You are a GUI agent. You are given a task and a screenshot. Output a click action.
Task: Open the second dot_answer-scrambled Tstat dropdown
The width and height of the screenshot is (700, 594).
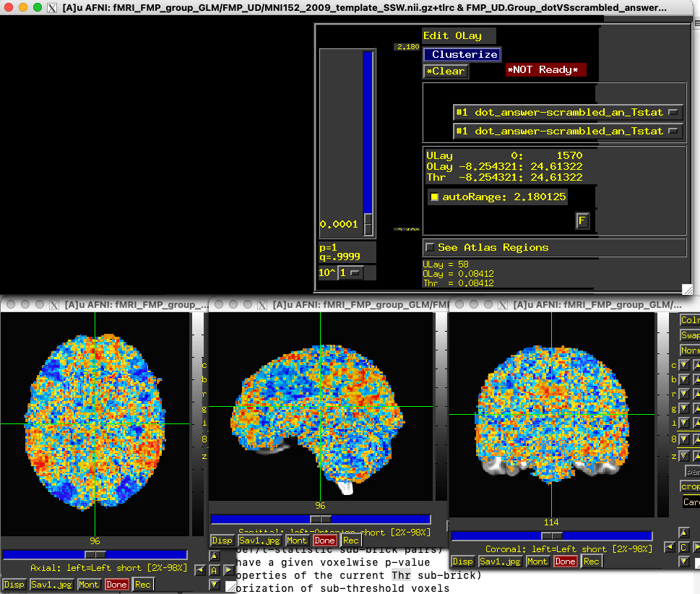(568, 132)
